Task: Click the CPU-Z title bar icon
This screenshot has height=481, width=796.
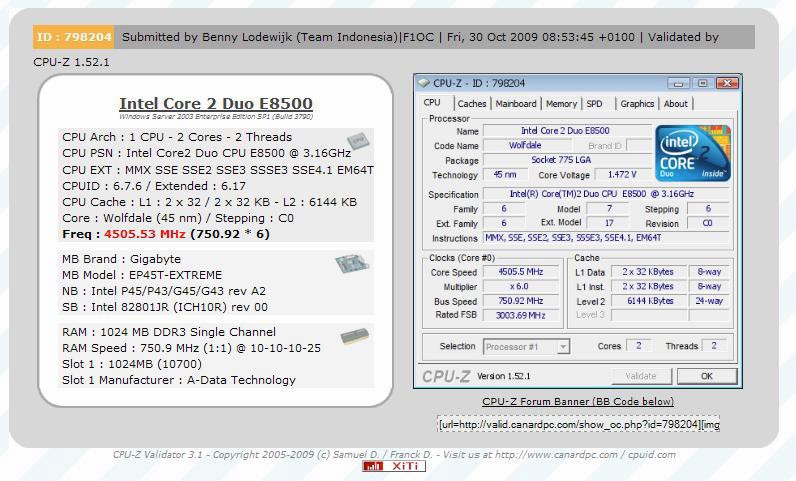Action: click(424, 83)
